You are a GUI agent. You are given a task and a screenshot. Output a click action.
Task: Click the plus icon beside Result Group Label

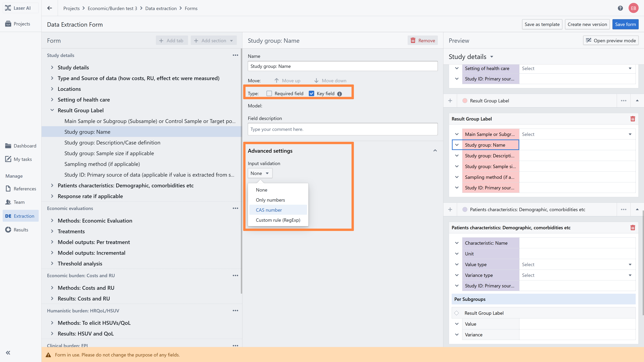[450, 101]
